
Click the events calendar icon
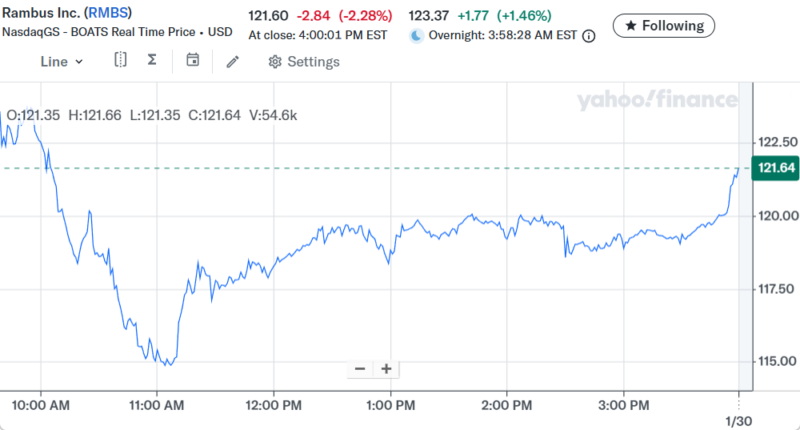pos(193,61)
